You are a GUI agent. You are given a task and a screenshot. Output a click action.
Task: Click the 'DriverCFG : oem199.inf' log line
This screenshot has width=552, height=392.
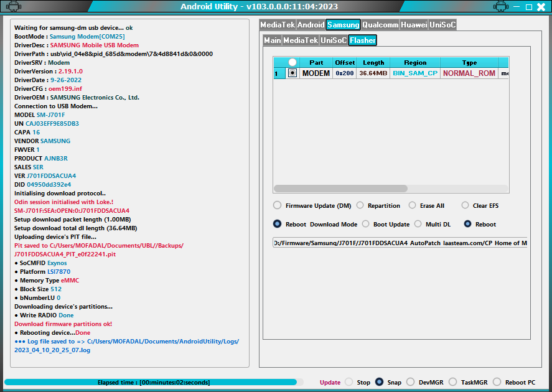pos(48,89)
